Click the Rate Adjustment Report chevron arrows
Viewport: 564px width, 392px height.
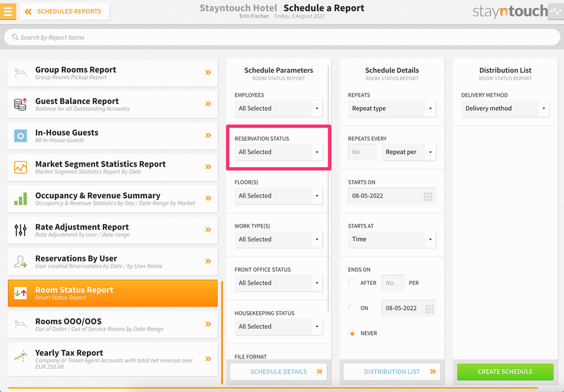tap(208, 230)
